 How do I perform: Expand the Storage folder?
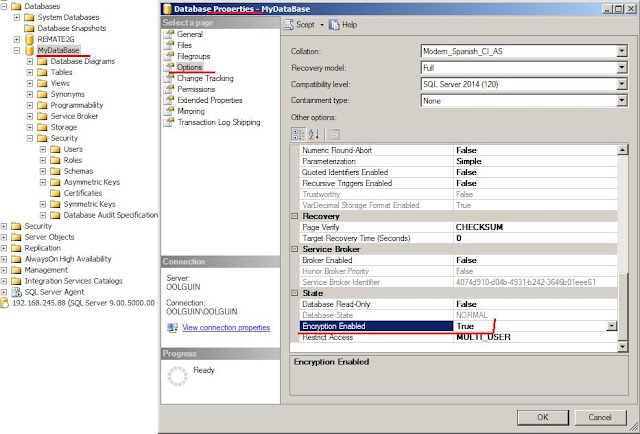[x=30, y=127]
